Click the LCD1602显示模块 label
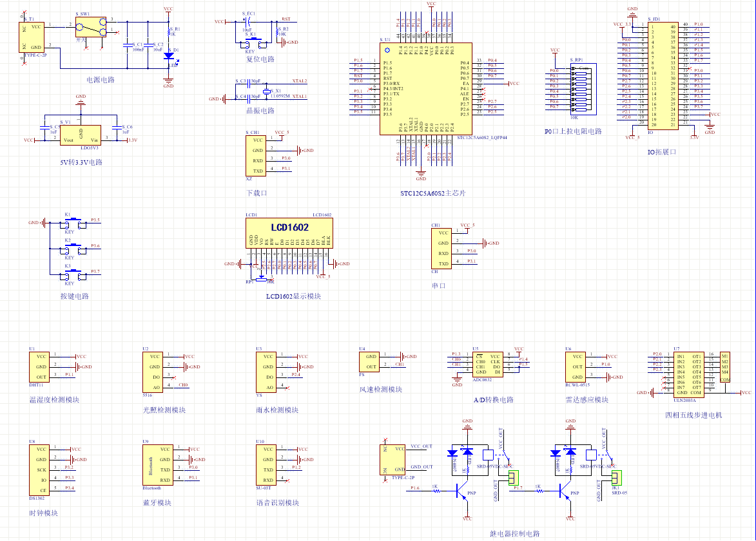This screenshot has width=756, height=541. pos(293,296)
